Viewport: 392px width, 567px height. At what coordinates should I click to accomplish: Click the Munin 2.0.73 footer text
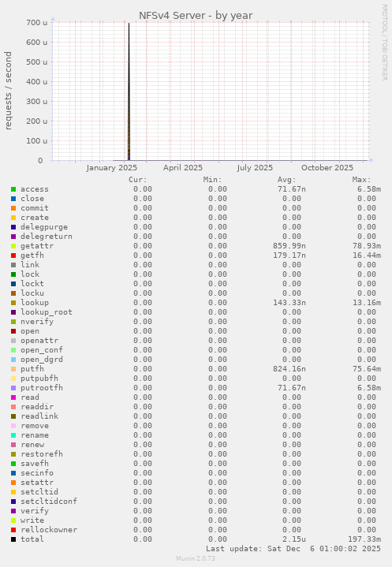(x=196, y=558)
